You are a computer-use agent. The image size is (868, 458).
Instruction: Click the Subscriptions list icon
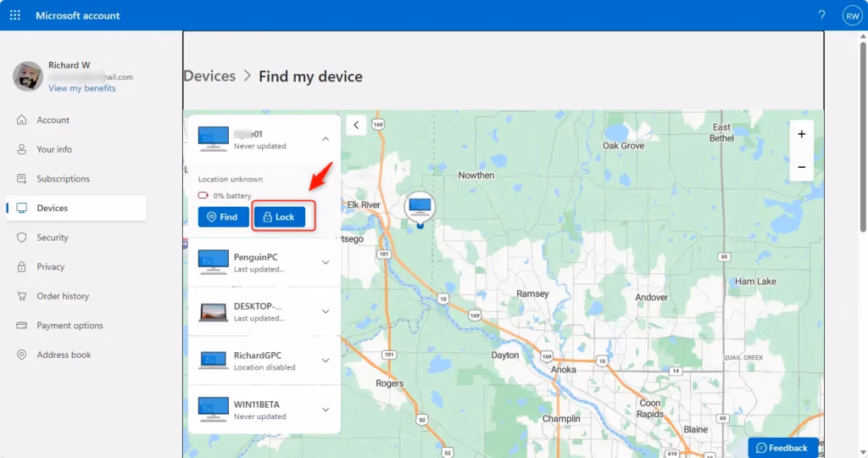pyautogui.click(x=21, y=178)
